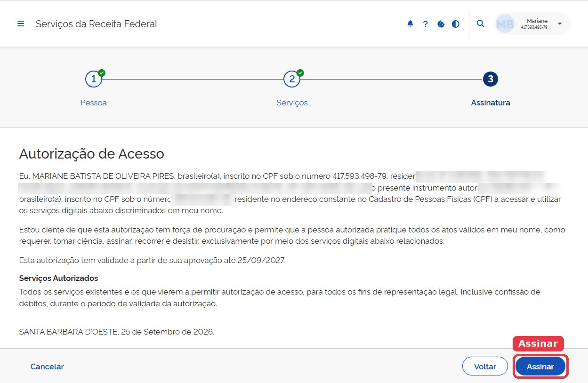This screenshot has width=588, height=383.
Task: Go to step 1 Pessoa circle
Action: [x=94, y=79]
